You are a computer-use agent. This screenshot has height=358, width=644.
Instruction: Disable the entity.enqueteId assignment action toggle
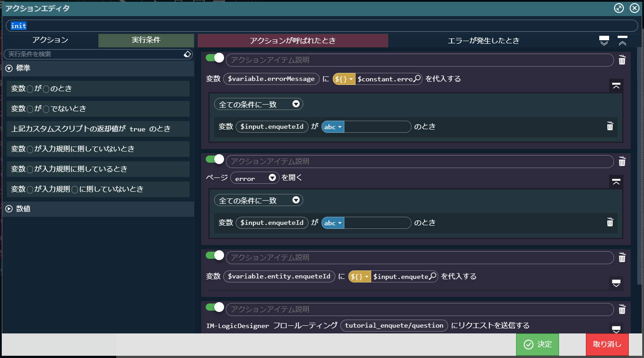[x=215, y=255]
